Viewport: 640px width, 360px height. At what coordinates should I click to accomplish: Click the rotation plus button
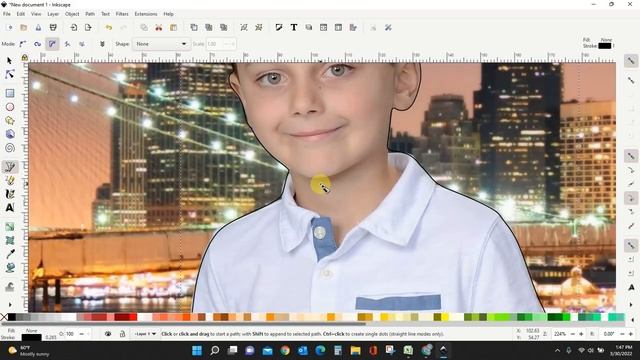[631, 334]
